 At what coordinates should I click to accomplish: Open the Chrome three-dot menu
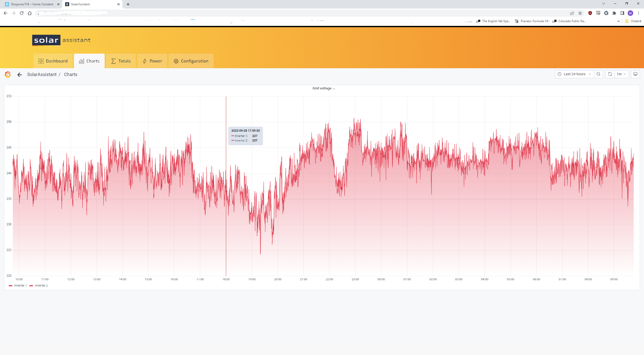click(x=638, y=13)
